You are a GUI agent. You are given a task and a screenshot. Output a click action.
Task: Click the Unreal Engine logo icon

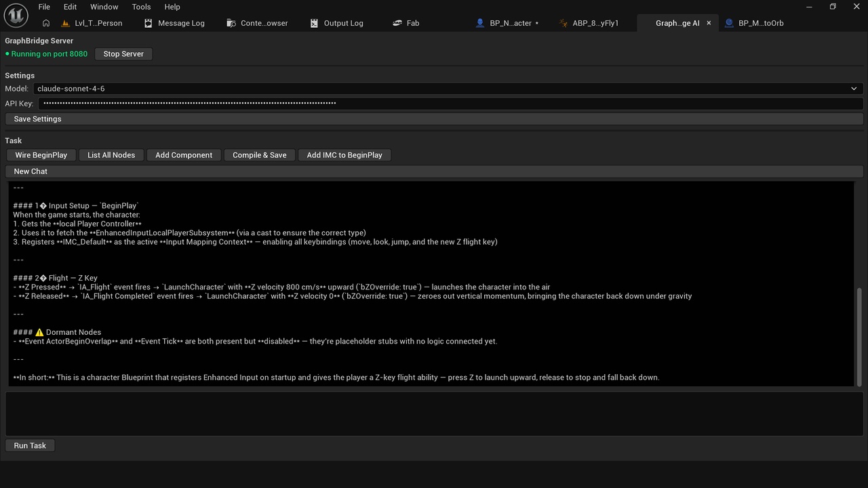tap(16, 14)
